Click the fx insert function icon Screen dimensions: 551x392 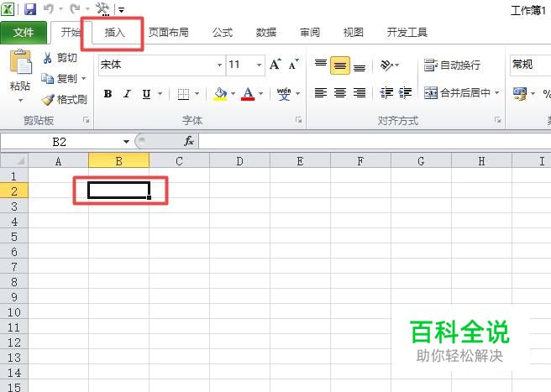pos(189,142)
